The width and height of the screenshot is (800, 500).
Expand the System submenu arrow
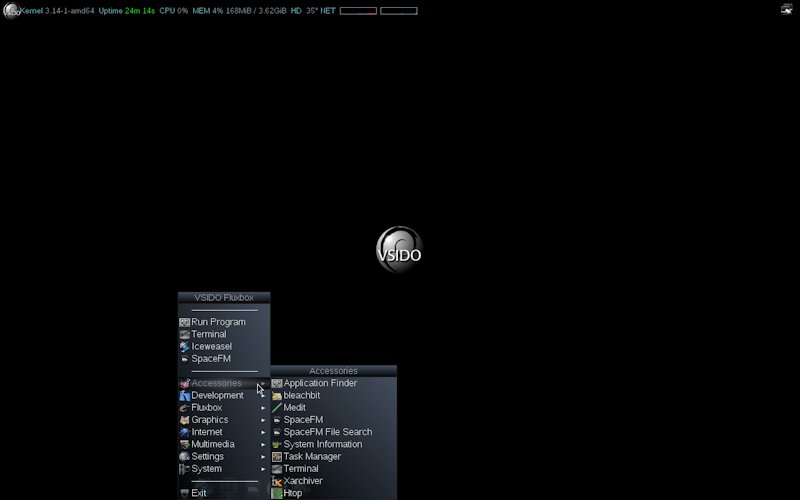tap(263, 469)
